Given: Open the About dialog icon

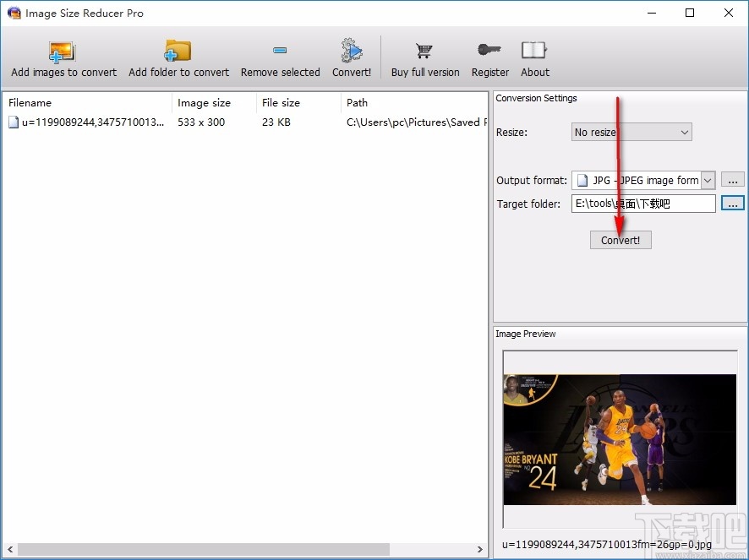Looking at the screenshot, I should (x=534, y=51).
